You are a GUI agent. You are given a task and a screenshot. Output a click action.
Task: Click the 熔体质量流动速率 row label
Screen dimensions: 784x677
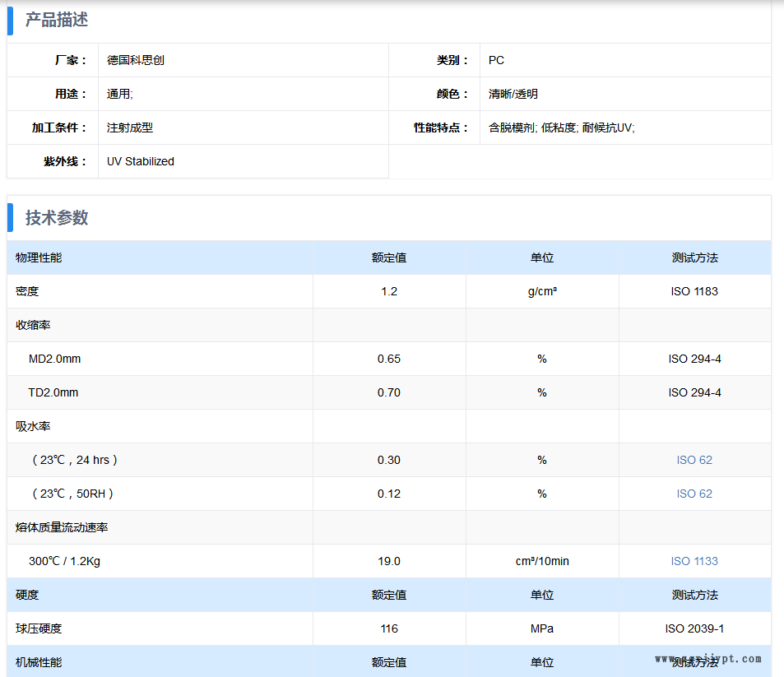(x=62, y=527)
